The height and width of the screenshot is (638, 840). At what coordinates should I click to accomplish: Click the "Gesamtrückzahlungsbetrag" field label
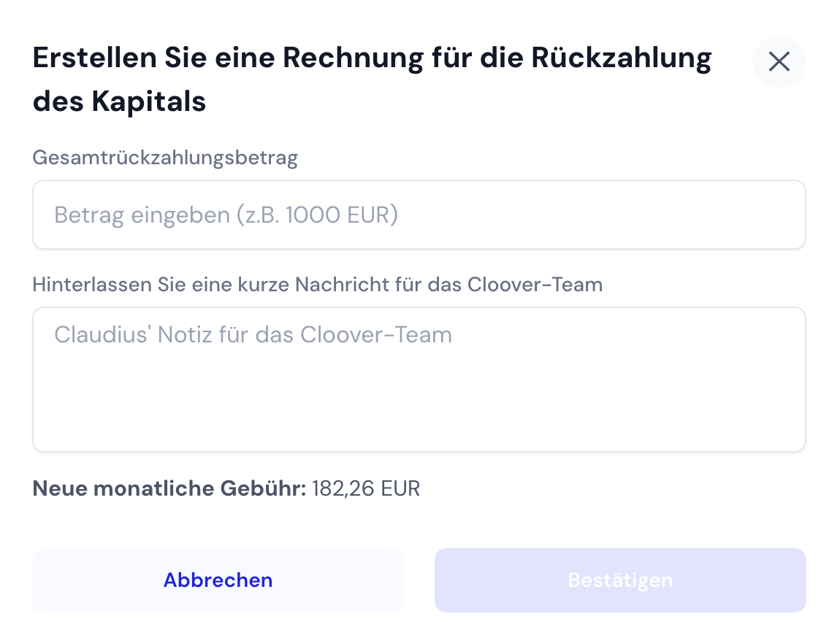tap(165, 158)
